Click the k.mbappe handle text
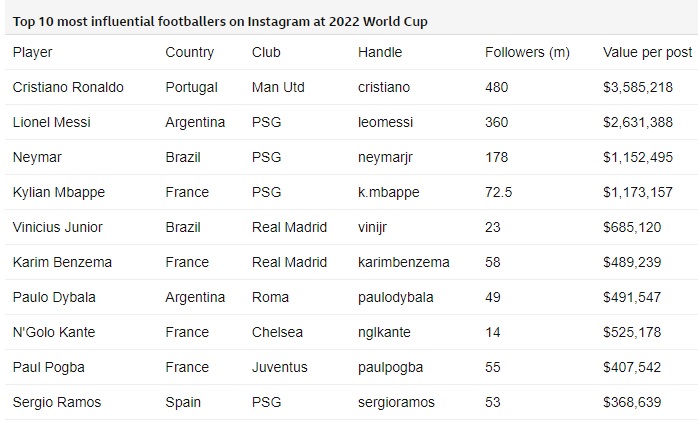This screenshot has width=698, height=424. click(388, 192)
